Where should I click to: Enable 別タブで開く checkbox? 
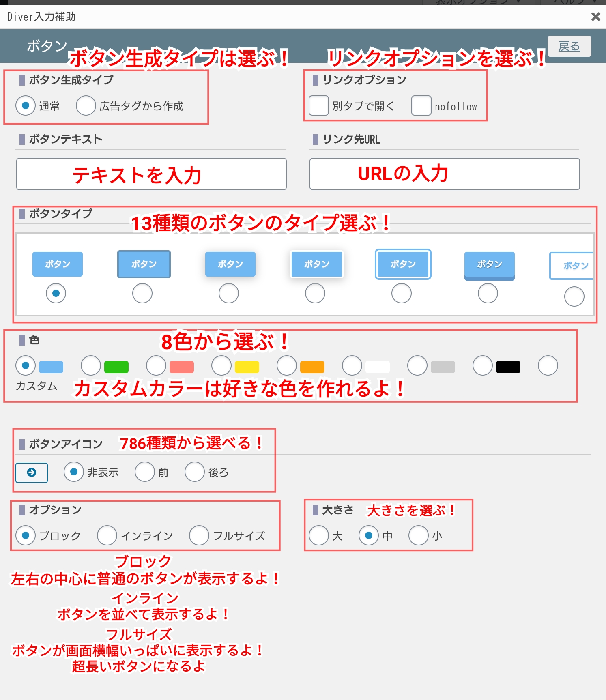pos(319,105)
